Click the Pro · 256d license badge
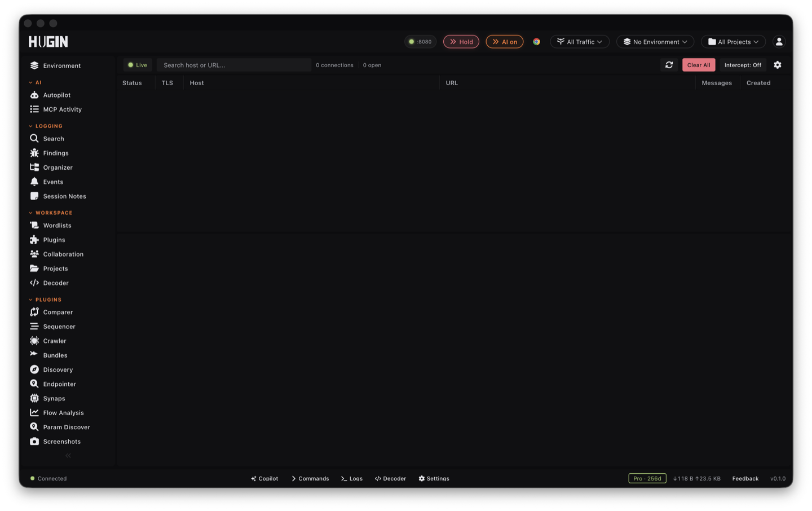812x511 pixels. 647,478
